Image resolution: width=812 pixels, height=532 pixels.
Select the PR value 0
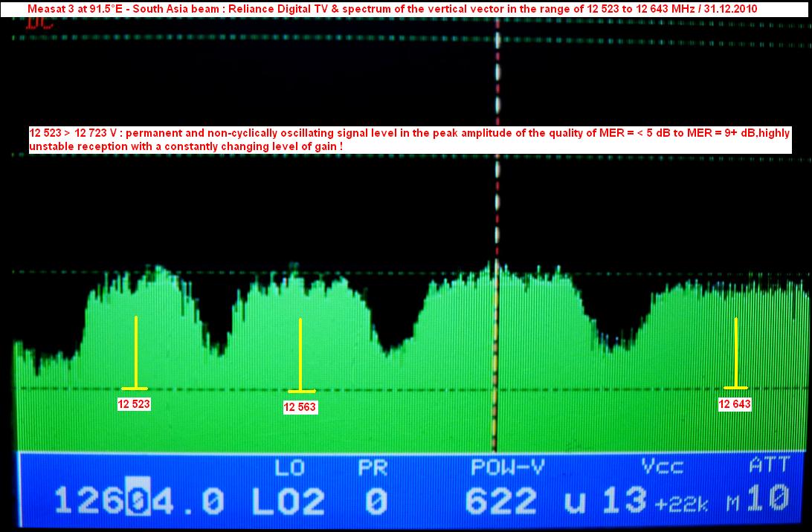377,502
